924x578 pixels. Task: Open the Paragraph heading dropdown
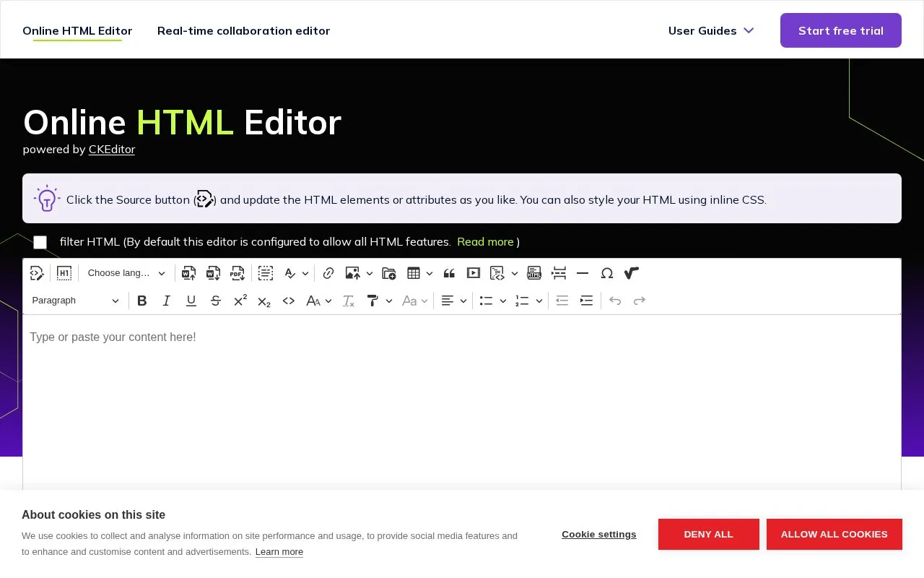76,301
